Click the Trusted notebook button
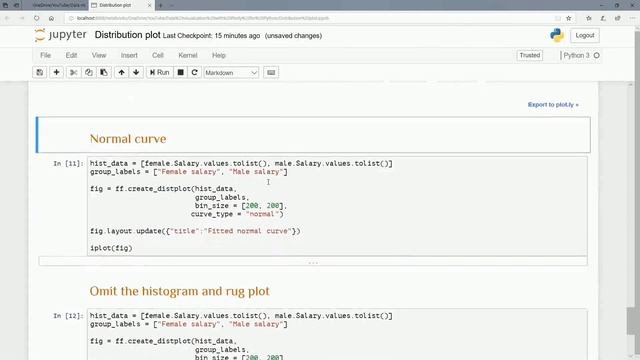640x360 pixels. click(529, 55)
